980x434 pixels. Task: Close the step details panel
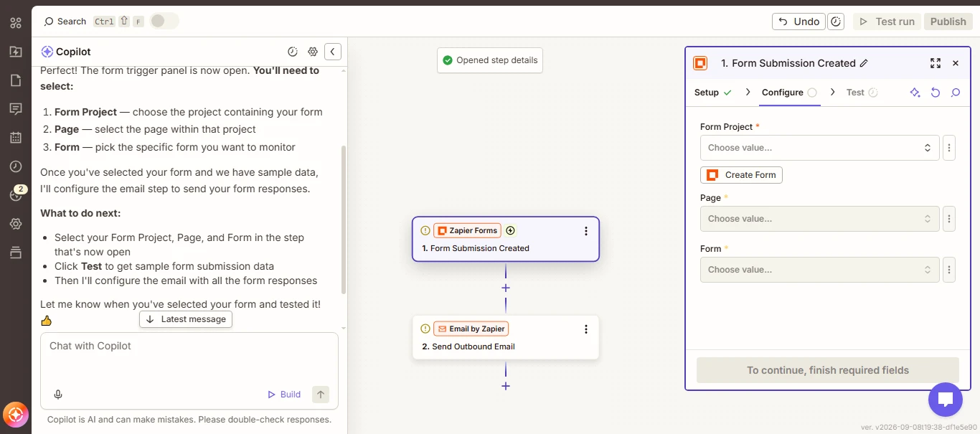pos(956,63)
